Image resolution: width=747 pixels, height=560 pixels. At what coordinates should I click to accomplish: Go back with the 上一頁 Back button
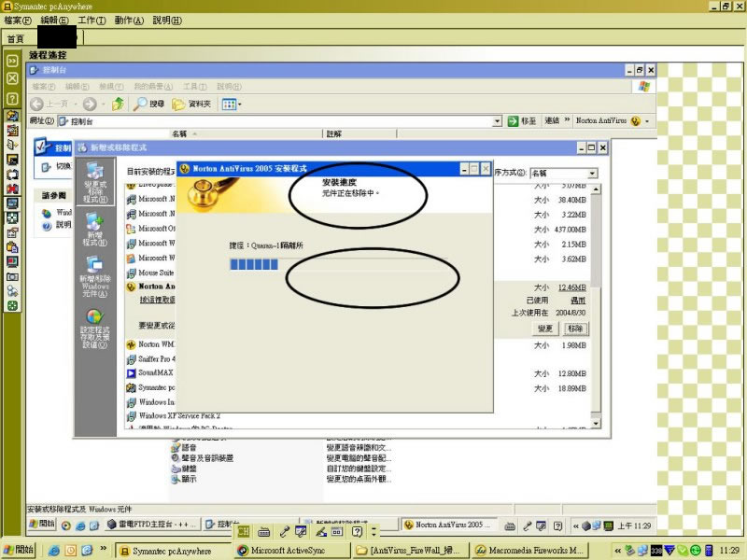(x=49, y=104)
